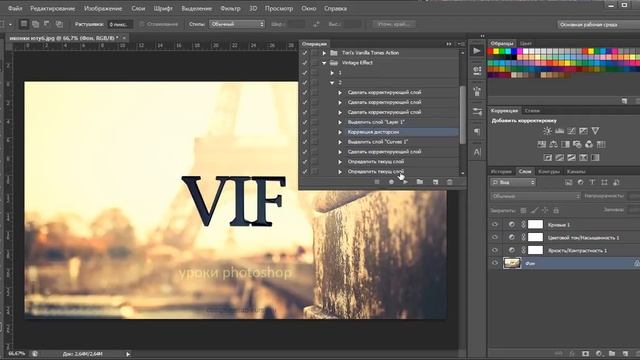Pick the yellow swatch next to red
The height and width of the screenshot is (360, 640).
click(496, 51)
